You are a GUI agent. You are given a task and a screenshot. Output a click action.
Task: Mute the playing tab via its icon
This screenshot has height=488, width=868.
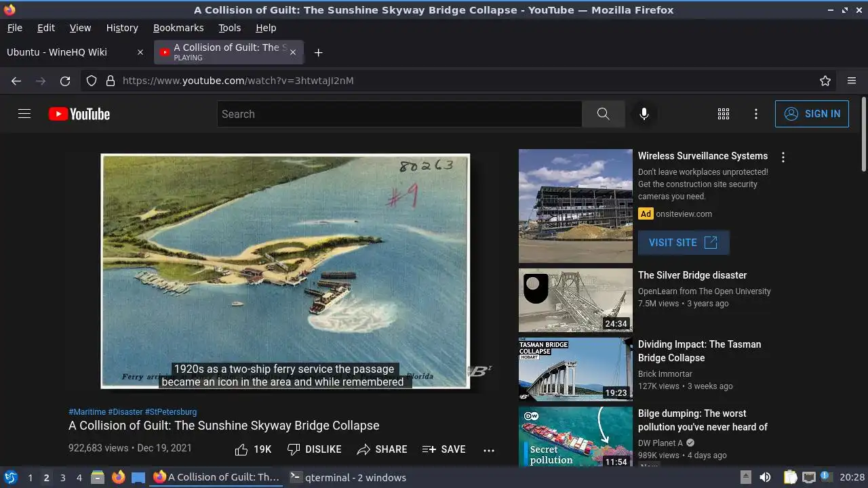(x=164, y=52)
